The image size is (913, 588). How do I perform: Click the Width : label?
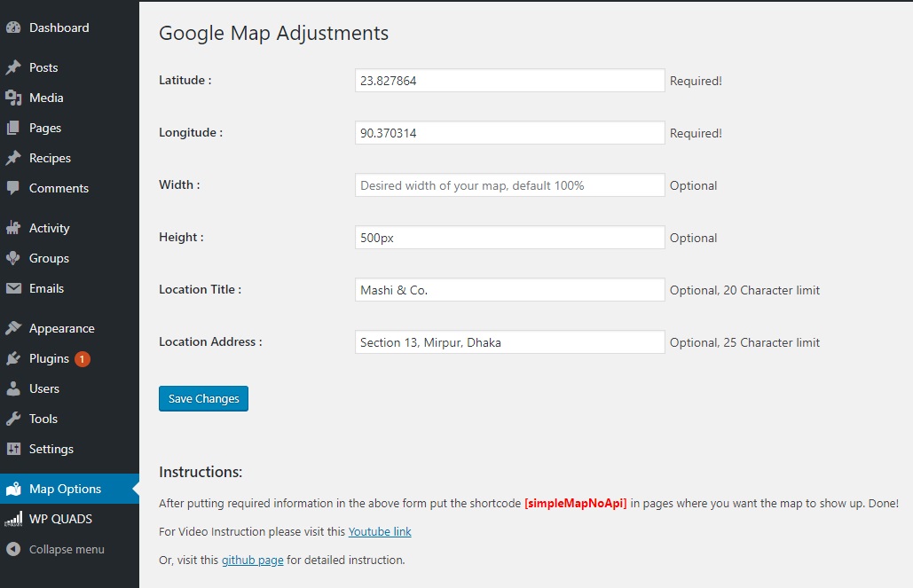(179, 185)
